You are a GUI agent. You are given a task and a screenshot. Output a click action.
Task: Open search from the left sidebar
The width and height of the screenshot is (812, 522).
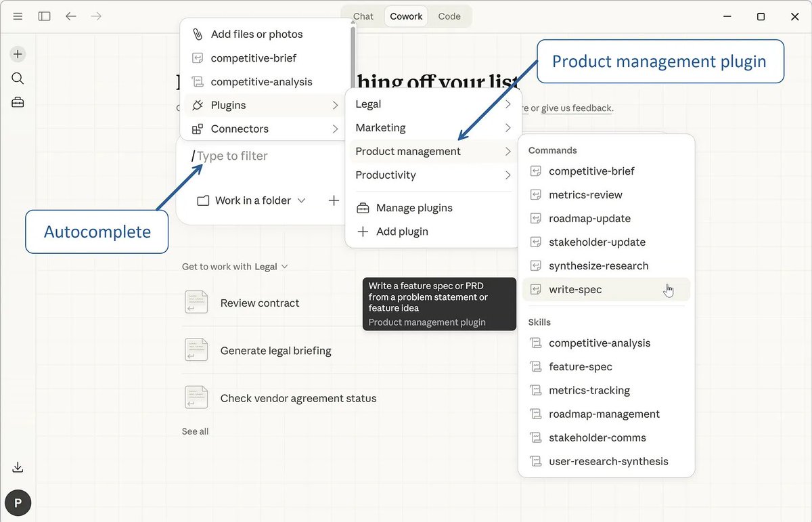click(x=18, y=79)
